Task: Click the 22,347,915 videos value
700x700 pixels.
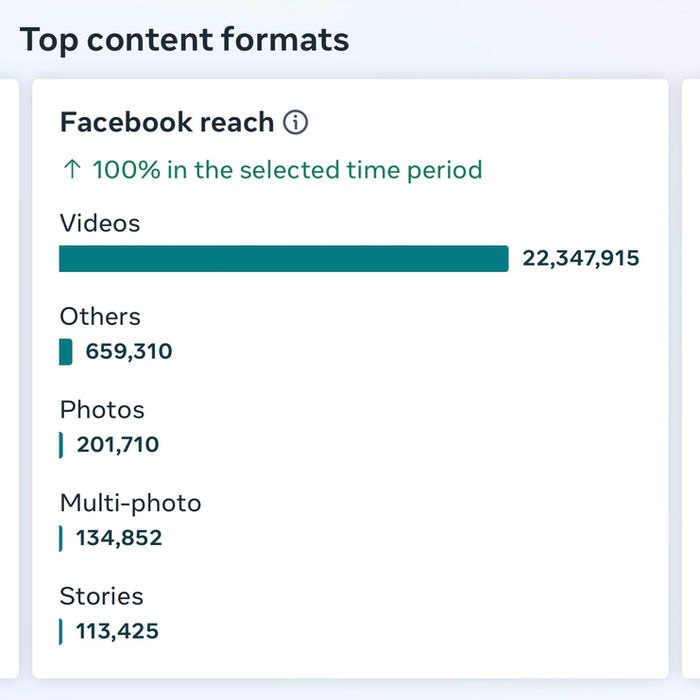Action: tap(581, 258)
